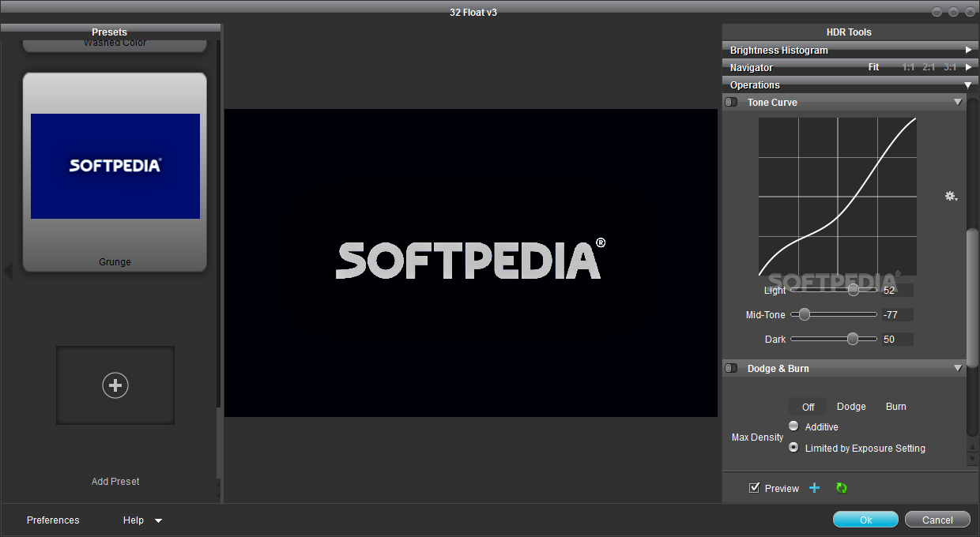
Task: Click the tone curve graph
Action: [x=838, y=196]
